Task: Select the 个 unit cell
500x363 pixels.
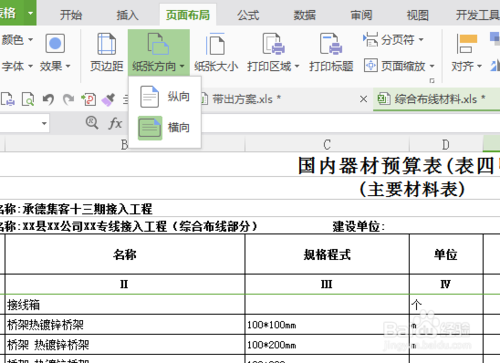Action: click(446, 305)
